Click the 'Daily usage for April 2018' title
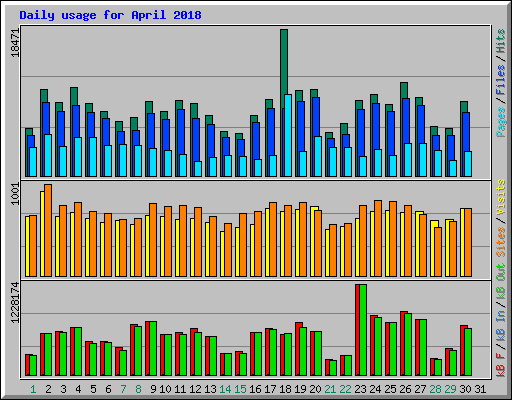The height and width of the screenshot is (400, 512). tap(110, 15)
